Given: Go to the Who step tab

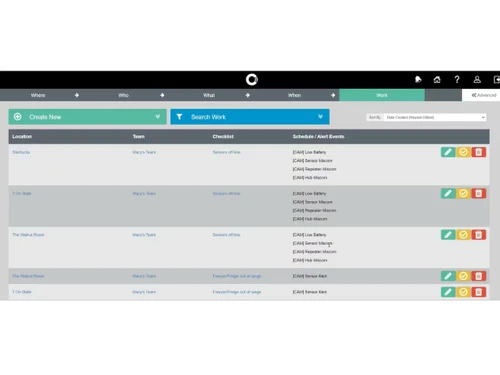Looking at the screenshot, I should point(123,95).
